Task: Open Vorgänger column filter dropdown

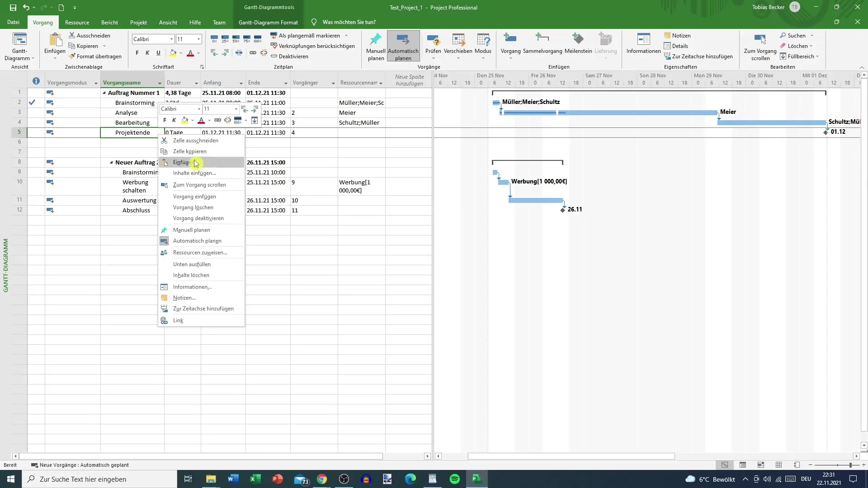Action: pyautogui.click(x=333, y=83)
